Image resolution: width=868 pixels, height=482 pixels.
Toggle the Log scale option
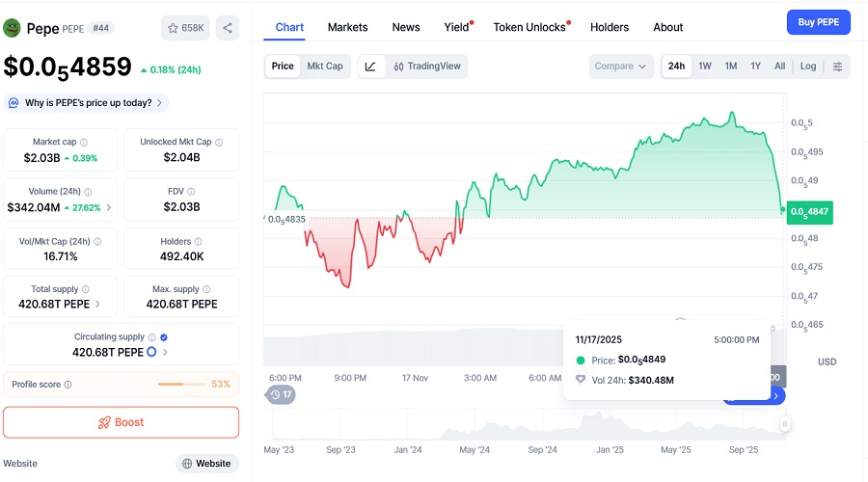pos(807,67)
